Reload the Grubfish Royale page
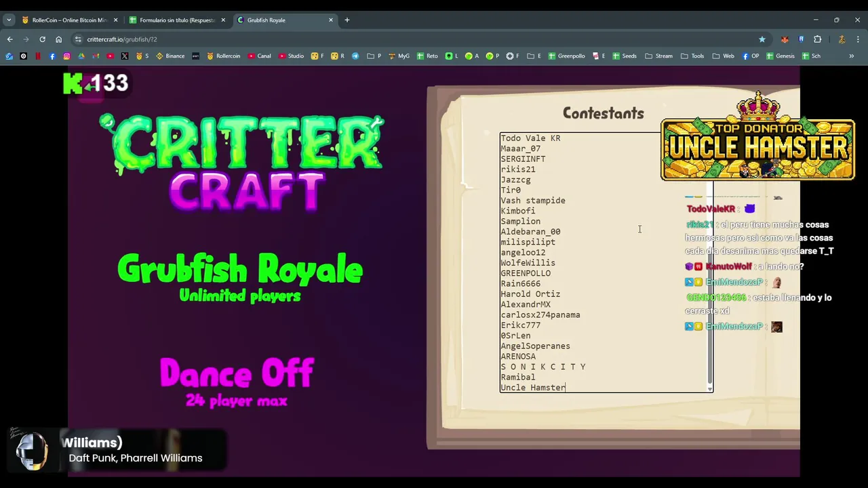 coord(42,39)
